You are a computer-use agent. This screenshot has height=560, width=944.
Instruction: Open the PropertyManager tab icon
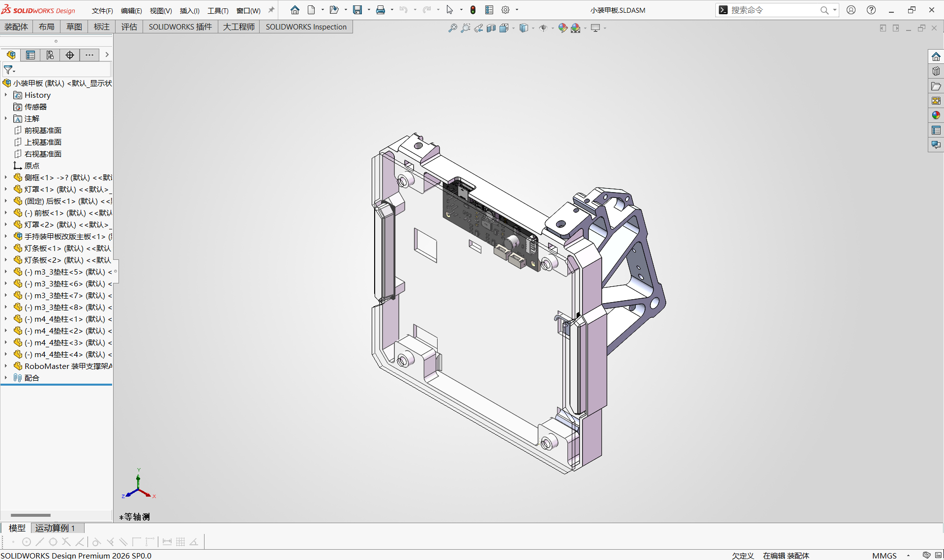tap(30, 55)
